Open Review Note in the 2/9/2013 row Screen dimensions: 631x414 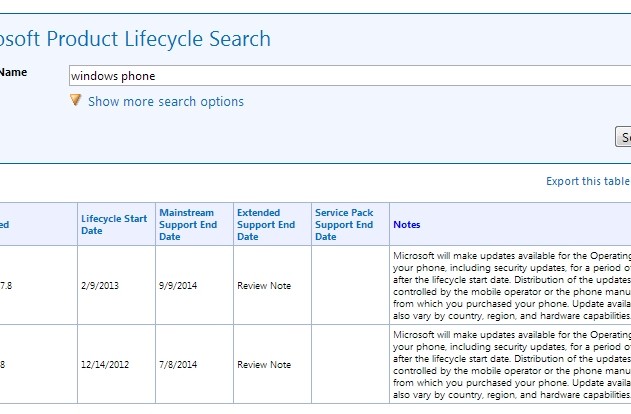coord(264,285)
